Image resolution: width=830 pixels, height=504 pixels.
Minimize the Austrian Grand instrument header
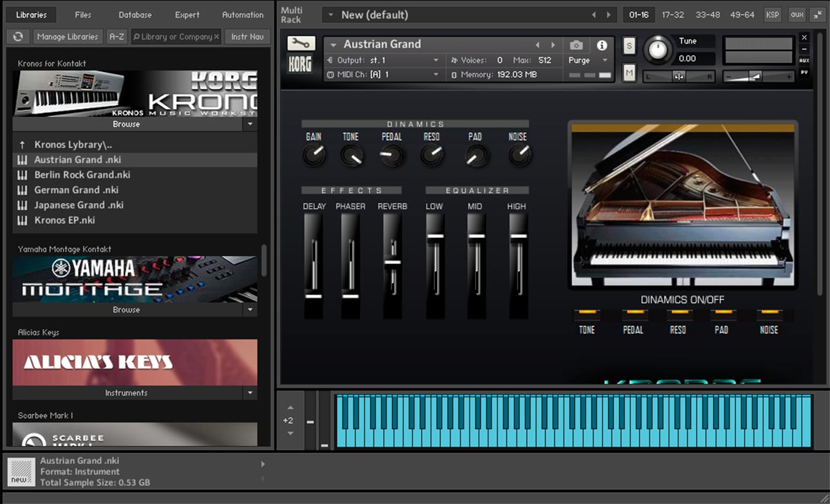coord(804,49)
